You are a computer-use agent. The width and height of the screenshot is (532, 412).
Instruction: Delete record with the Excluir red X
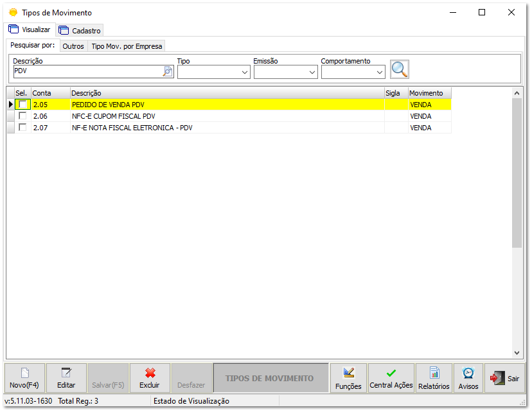tap(150, 378)
